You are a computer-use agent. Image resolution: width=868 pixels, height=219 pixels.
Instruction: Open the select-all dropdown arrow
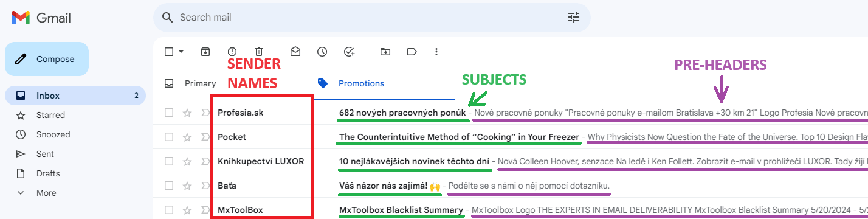(x=181, y=52)
